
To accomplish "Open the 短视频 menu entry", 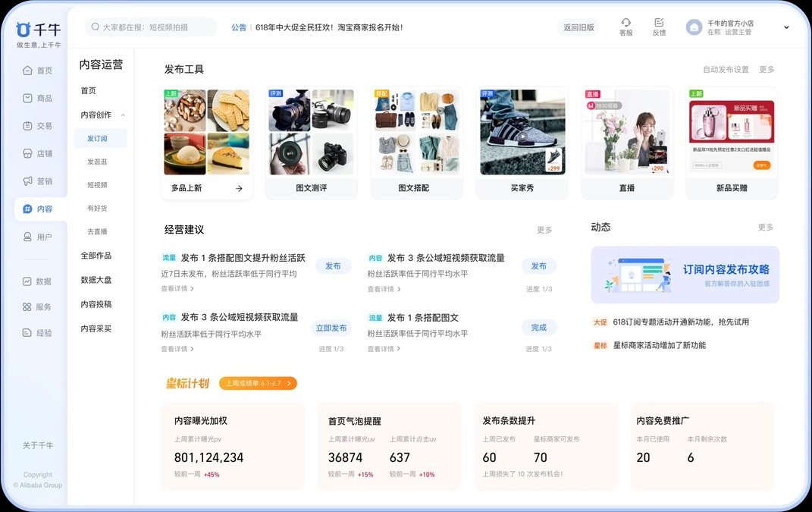I will (x=98, y=184).
